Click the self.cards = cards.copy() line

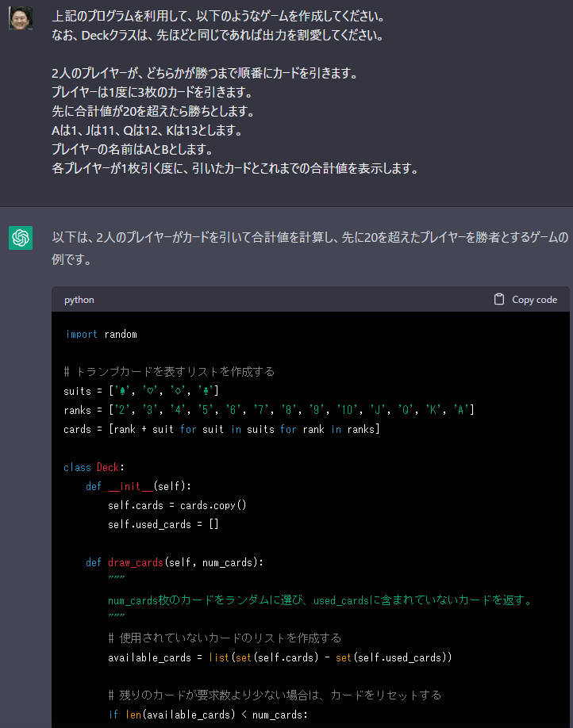click(x=177, y=506)
